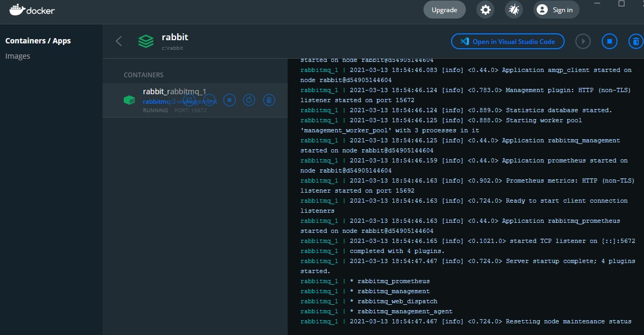Maximize the Docker Desktop window
Viewport: 644px width, 335px height.
[x=621, y=4]
